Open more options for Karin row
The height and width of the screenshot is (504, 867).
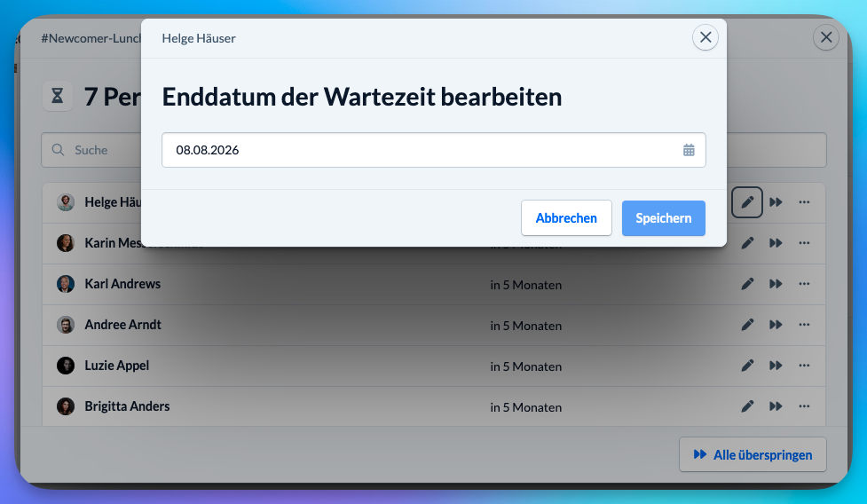click(x=804, y=243)
